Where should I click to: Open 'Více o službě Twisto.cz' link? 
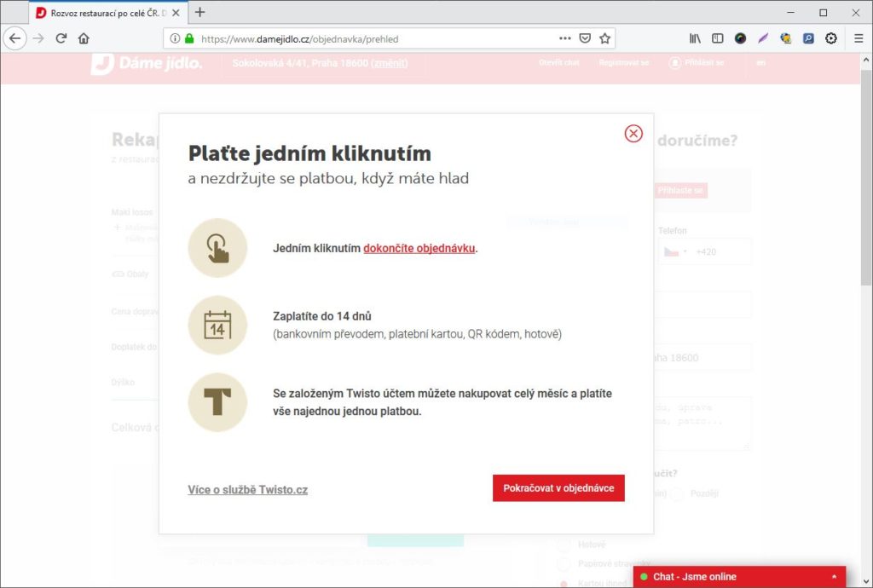coord(248,489)
